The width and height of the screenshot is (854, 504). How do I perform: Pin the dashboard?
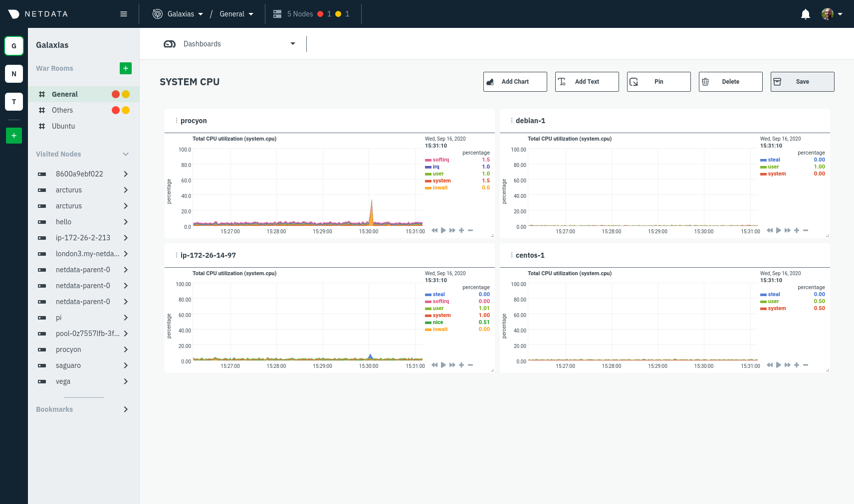pyautogui.click(x=658, y=82)
